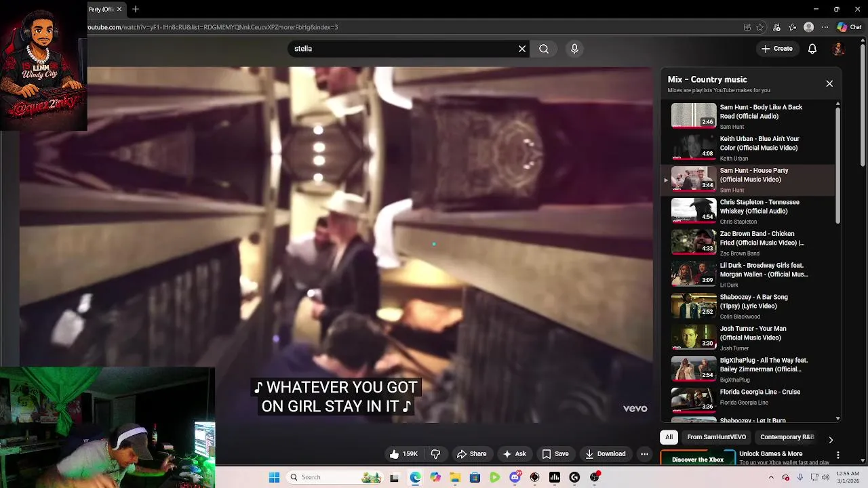This screenshot has height=488, width=868.
Task: Open File Explorer from the taskbar
Action: click(455, 477)
